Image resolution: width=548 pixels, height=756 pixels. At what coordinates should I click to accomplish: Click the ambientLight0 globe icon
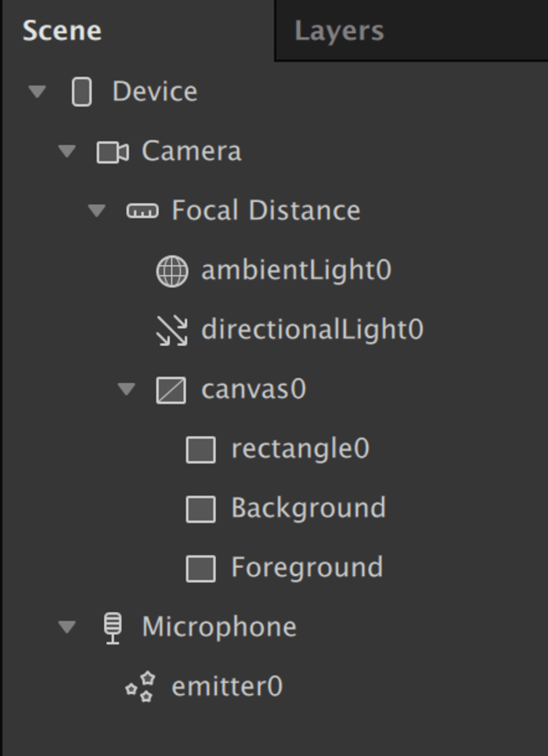tap(171, 272)
